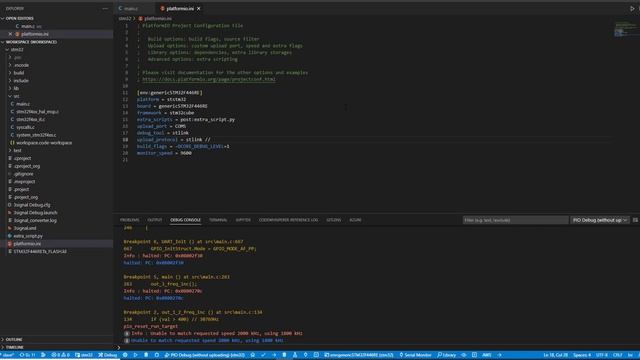Click PlatformIO serial plug icon
The height and width of the screenshot is (360, 640).
[306, 355]
